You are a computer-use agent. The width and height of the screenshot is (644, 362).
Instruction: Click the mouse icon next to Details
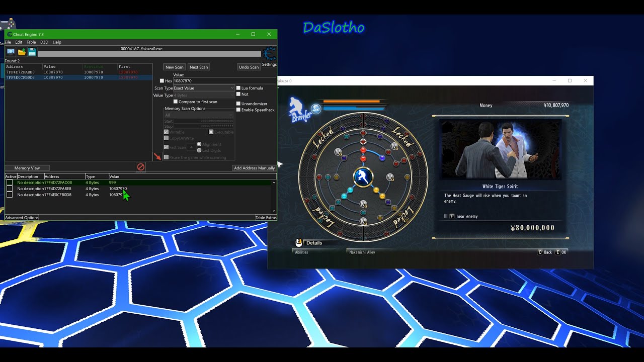(299, 242)
